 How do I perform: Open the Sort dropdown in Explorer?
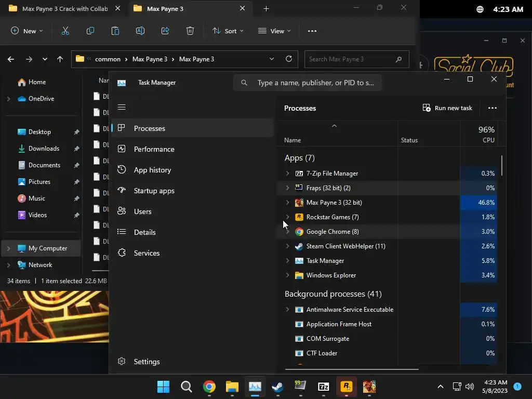click(x=228, y=31)
